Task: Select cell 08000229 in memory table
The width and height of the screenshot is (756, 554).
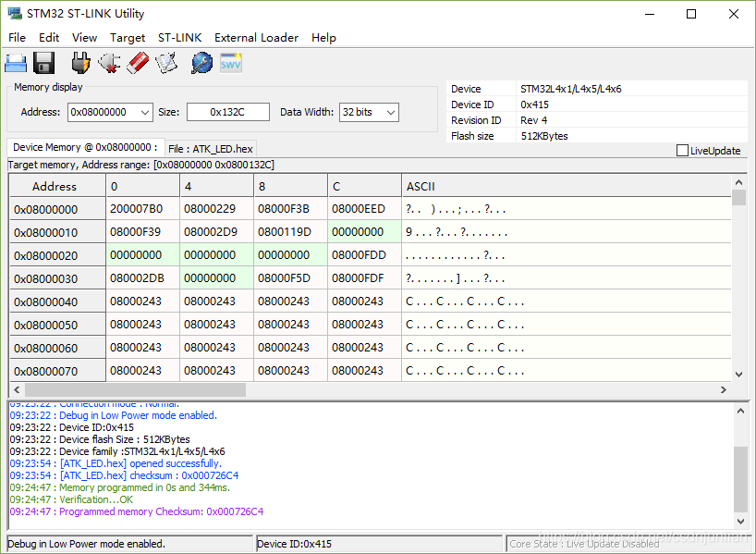Action: 216,209
